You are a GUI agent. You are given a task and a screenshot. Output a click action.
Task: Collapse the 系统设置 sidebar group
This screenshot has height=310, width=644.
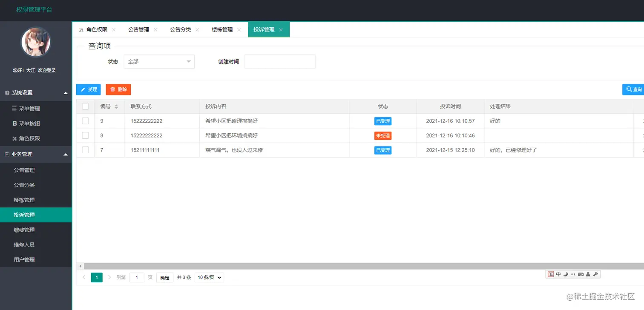click(x=36, y=93)
